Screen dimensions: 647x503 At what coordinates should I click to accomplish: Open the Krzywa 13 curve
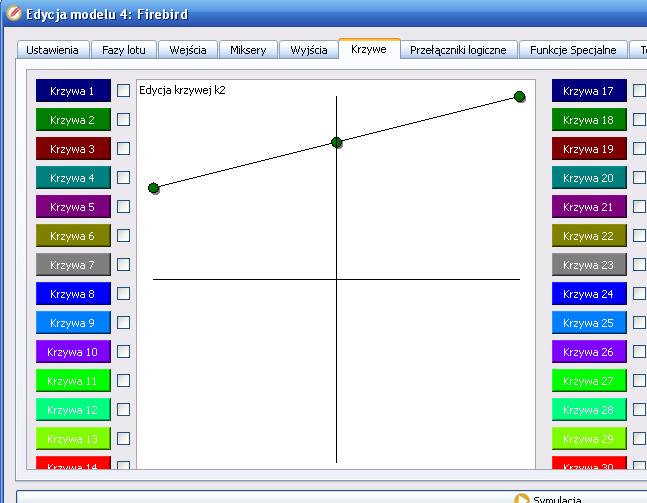click(73, 439)
